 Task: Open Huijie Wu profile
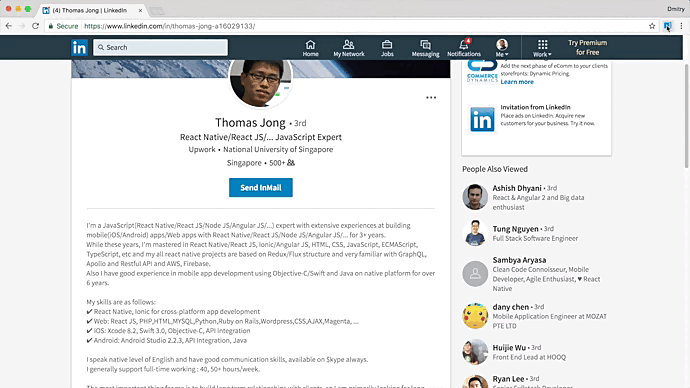(x=509, y=348)
